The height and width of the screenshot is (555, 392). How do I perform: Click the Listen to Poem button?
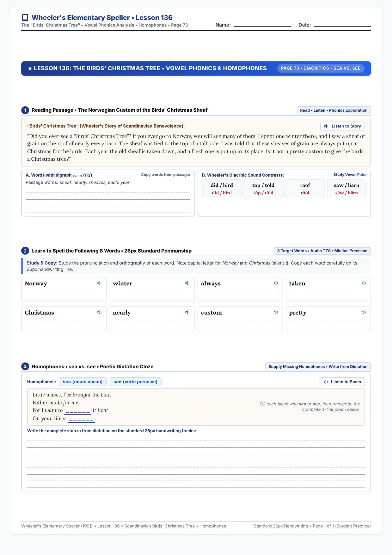[342, 382]
